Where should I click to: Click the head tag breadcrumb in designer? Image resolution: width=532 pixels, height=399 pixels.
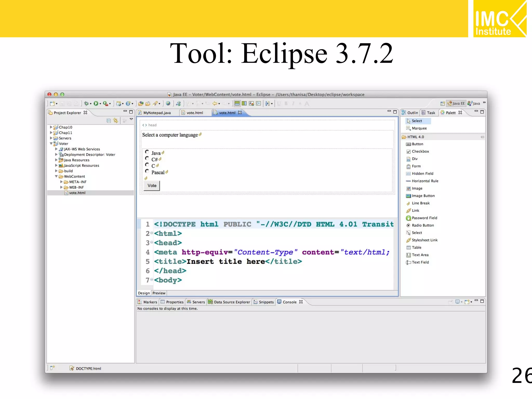coord(150,125)
